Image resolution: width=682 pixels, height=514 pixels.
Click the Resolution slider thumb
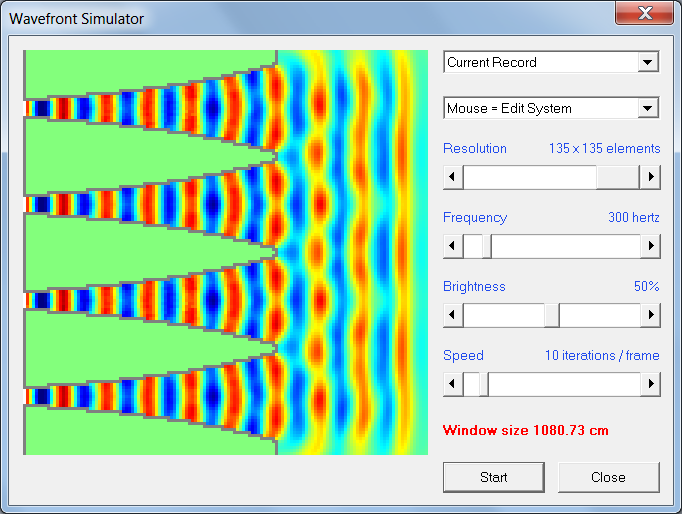point(618,177)
